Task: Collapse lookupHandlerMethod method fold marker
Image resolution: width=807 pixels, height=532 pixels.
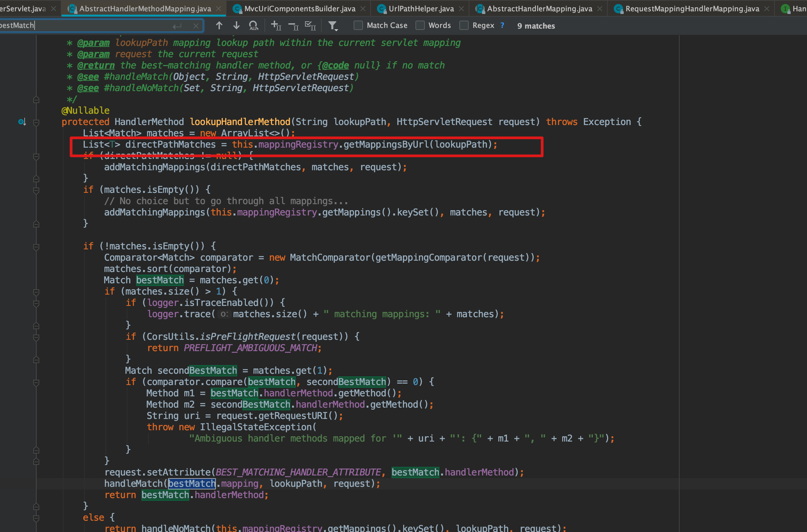Action: 36,122
